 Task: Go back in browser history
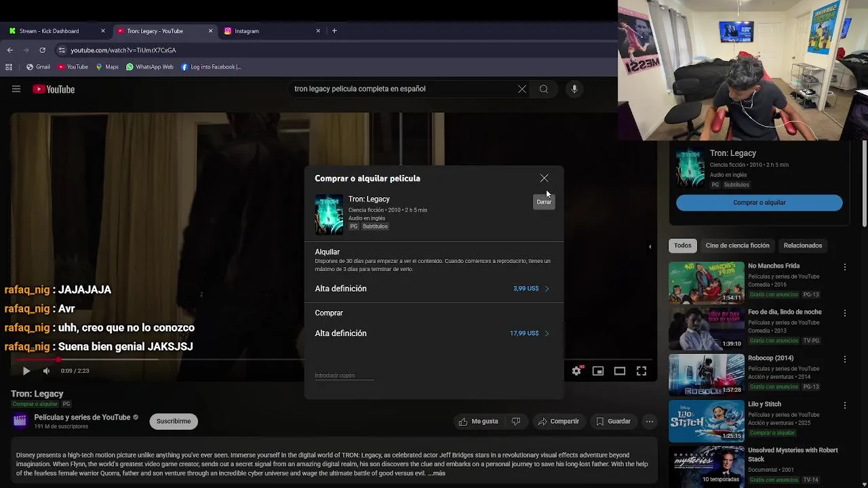point(9,50)
